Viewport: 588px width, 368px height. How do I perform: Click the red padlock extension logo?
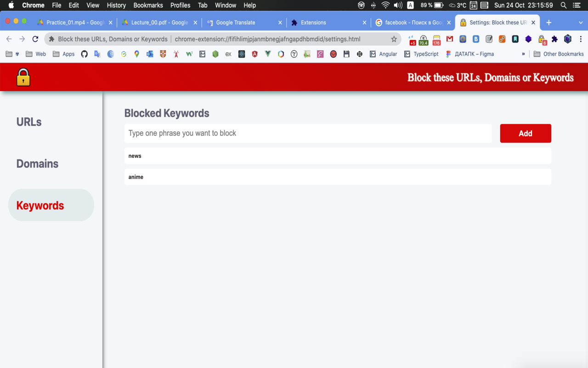coord(22,77)
